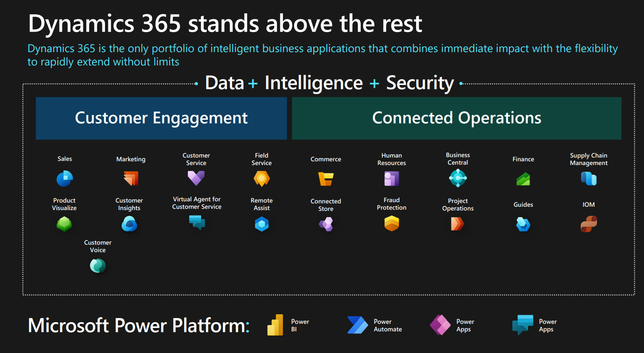Select the 'Remote Assist' label
This screenshot has height=353, width=644.
pyautogui.click(x=262, y=204)
